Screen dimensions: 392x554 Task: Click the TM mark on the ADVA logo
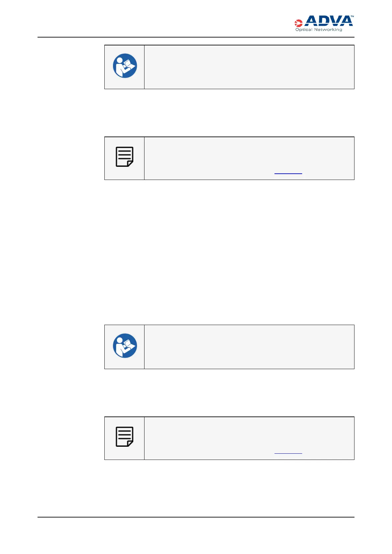pyautogui.click(x=352, y=16)
